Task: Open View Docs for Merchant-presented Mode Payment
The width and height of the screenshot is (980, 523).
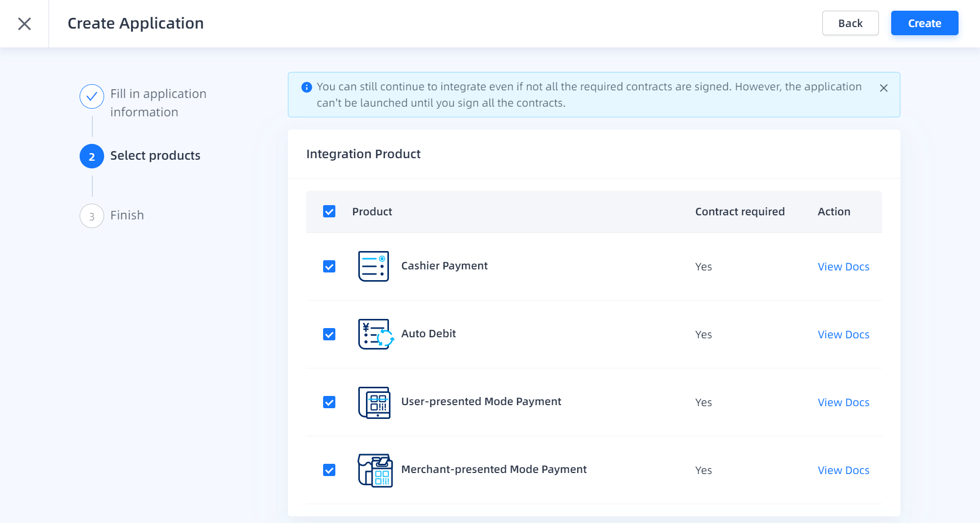Action: click(843, 470)
